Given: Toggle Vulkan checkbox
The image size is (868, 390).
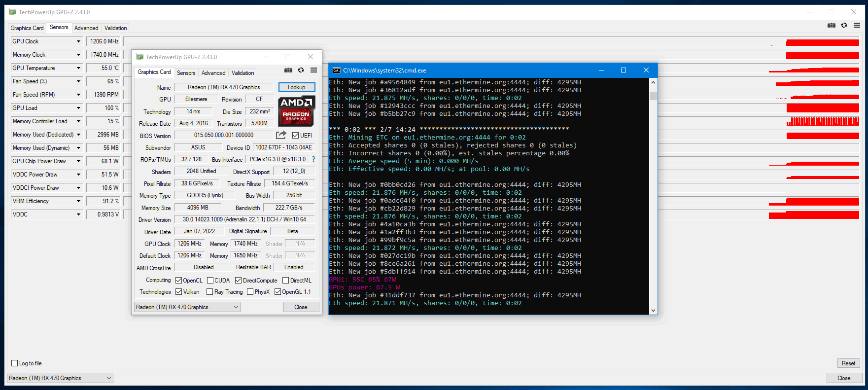Looking at the screenshot, I should coord(179,292).
